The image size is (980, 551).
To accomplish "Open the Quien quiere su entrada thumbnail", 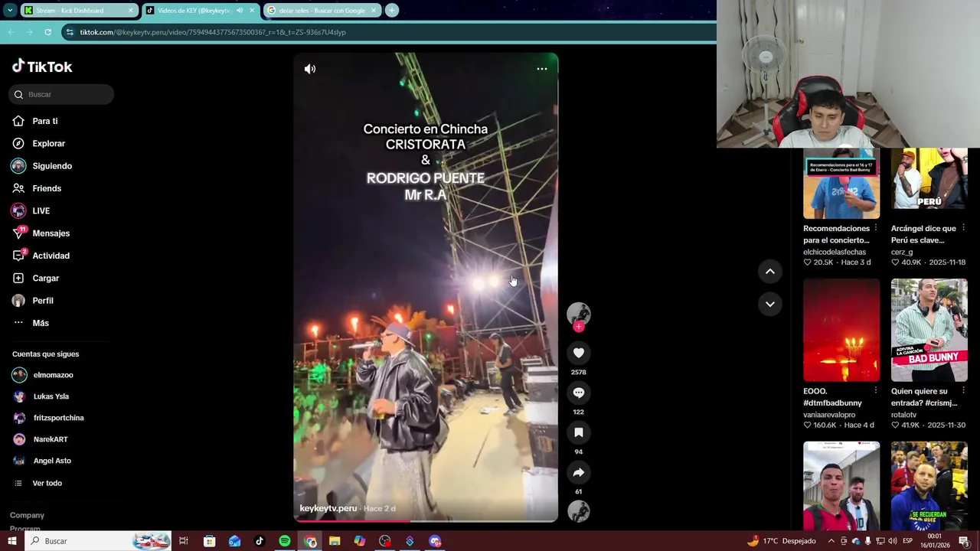I will pyautogui.click(x=929, y=330).
